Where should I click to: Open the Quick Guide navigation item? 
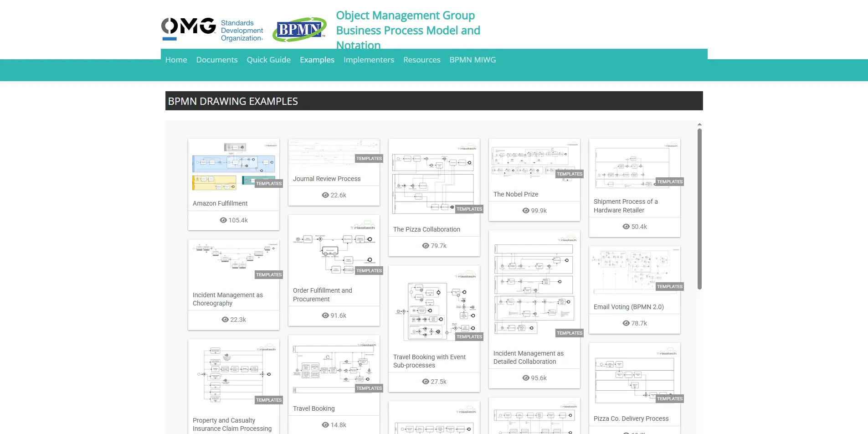point(268,60)
